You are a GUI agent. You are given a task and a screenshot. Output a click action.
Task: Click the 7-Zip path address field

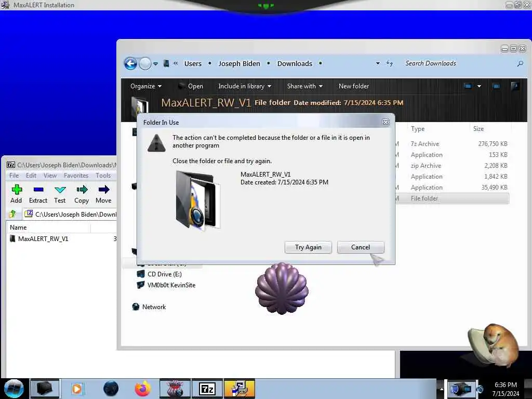click(x=70, y=214)
